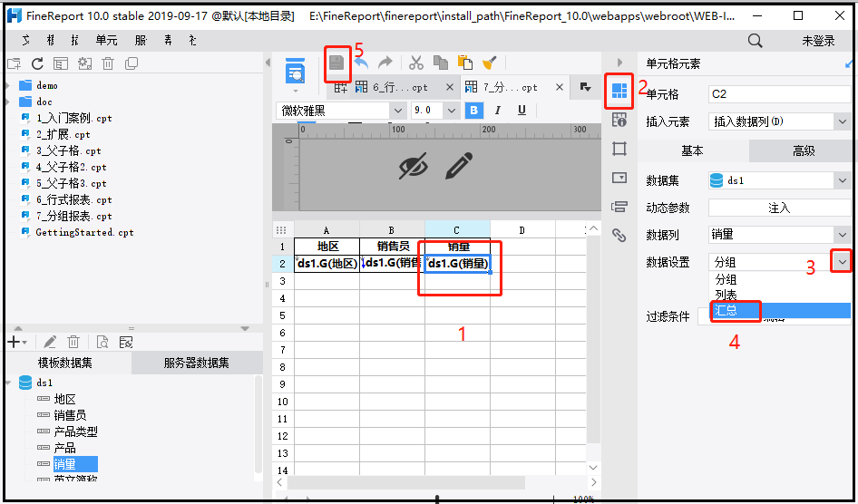Toggle italic formatting
The width and height of the screenshot is (858, 504).
click(x=497, y=111)
